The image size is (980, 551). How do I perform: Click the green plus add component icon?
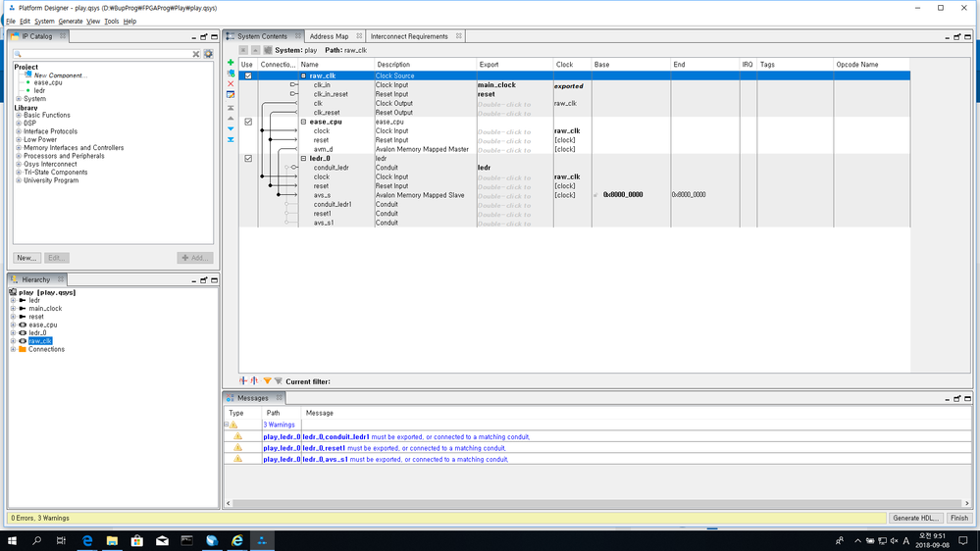coord(231,63)
